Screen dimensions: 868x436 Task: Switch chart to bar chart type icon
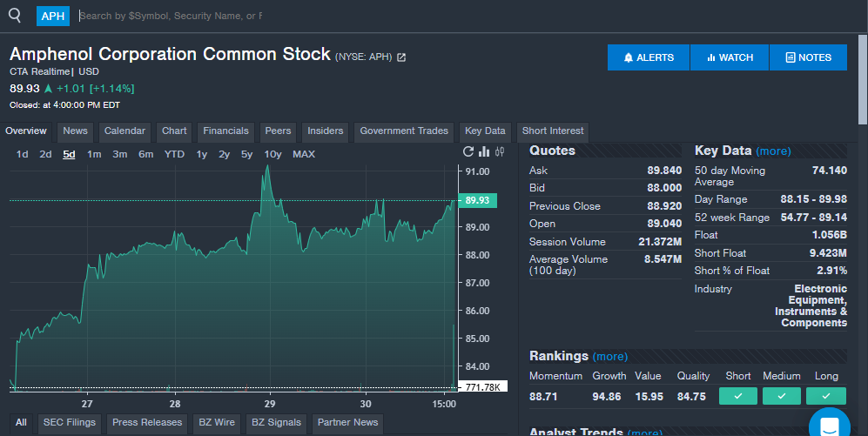pos(484,151)
